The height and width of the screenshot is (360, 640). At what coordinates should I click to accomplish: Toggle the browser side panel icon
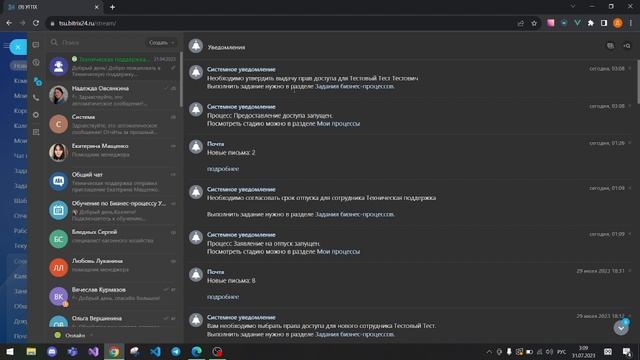[604, 23]
